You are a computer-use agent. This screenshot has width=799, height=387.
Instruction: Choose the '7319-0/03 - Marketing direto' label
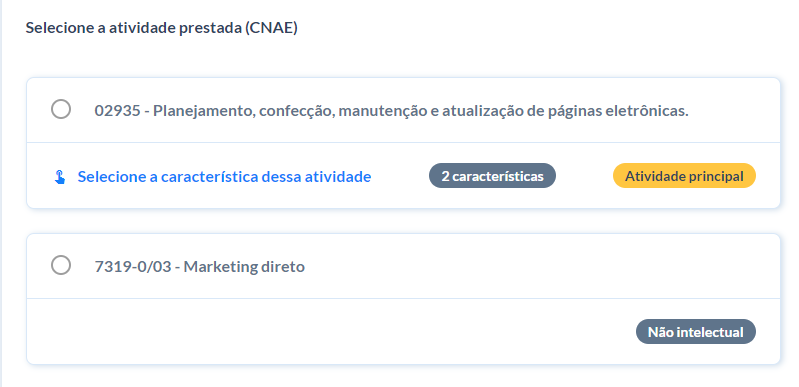coord(200,267)
